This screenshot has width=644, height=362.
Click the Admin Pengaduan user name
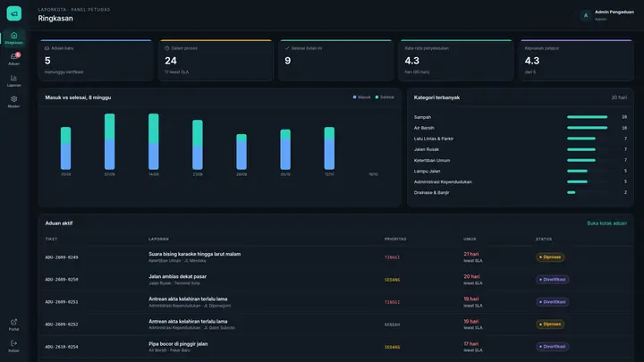614,13
